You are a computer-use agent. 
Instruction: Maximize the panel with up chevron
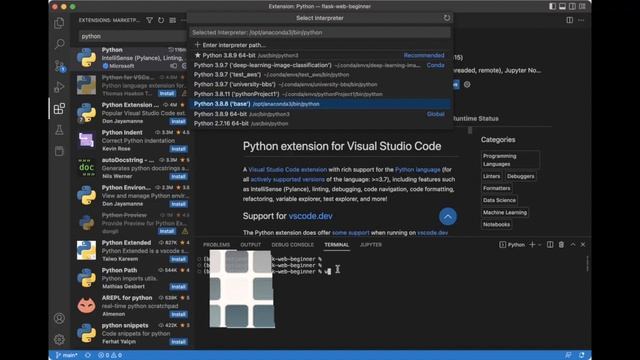pyautogui.click(x=573, y=244)
